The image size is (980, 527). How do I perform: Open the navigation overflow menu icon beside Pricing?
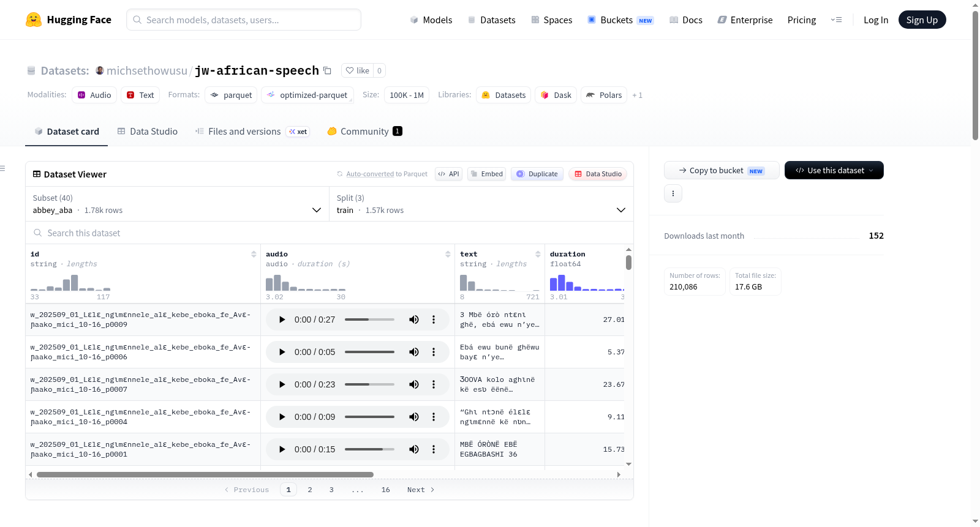click(836, 20)
